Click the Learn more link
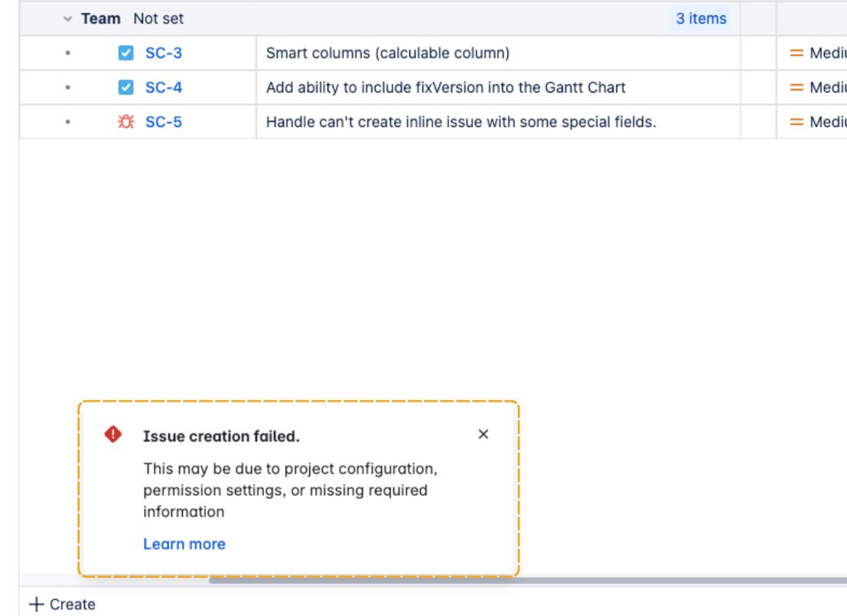 184,544
